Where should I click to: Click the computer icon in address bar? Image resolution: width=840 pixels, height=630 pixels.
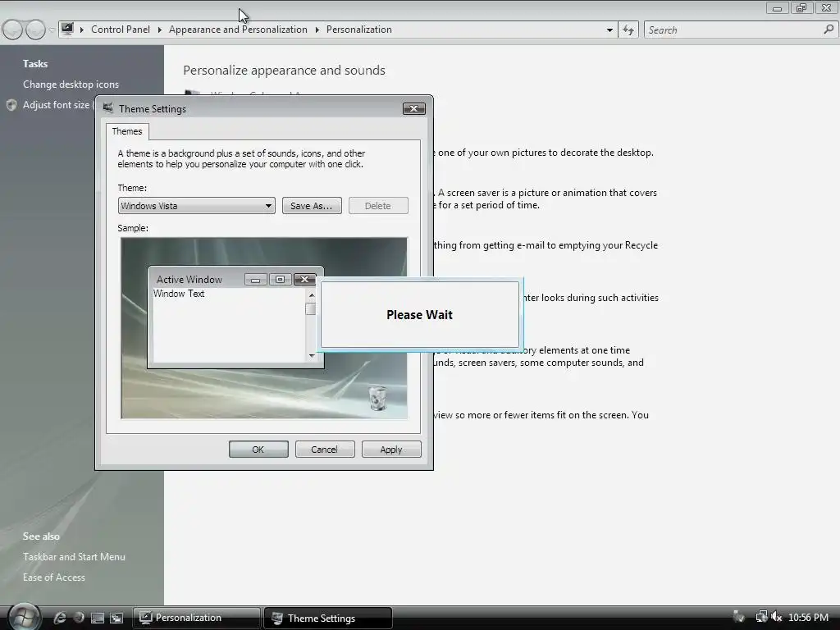pos(67,29)
